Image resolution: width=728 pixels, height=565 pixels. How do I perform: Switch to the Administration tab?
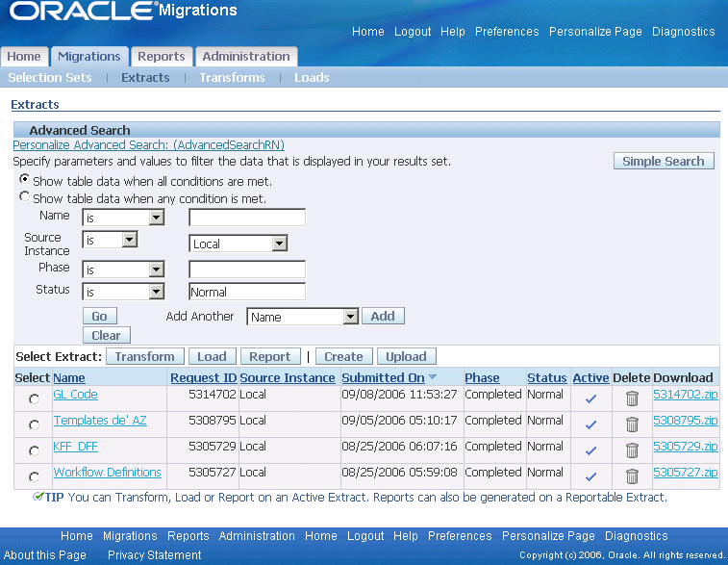point(246,57)
